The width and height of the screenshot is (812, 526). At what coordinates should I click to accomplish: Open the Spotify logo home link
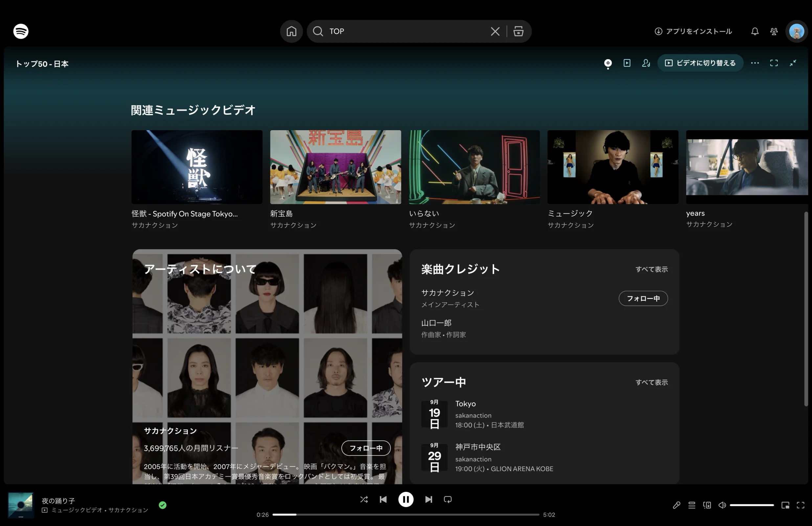click(21, 31)
